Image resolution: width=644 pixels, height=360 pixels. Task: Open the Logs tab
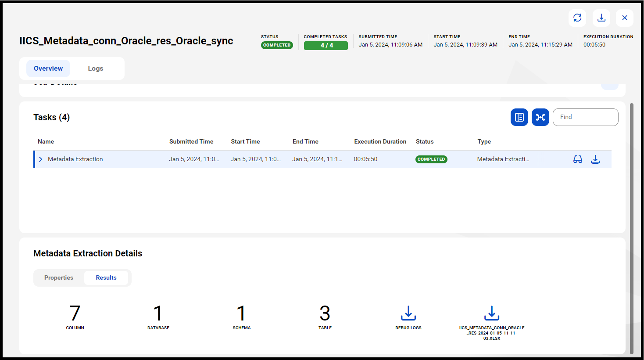pos(96,68)
